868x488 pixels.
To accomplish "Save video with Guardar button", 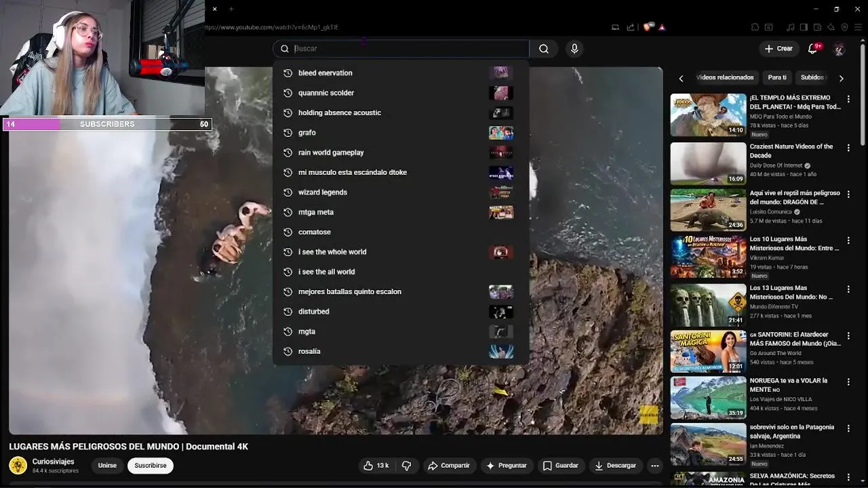I will click(x=561, y=466).
